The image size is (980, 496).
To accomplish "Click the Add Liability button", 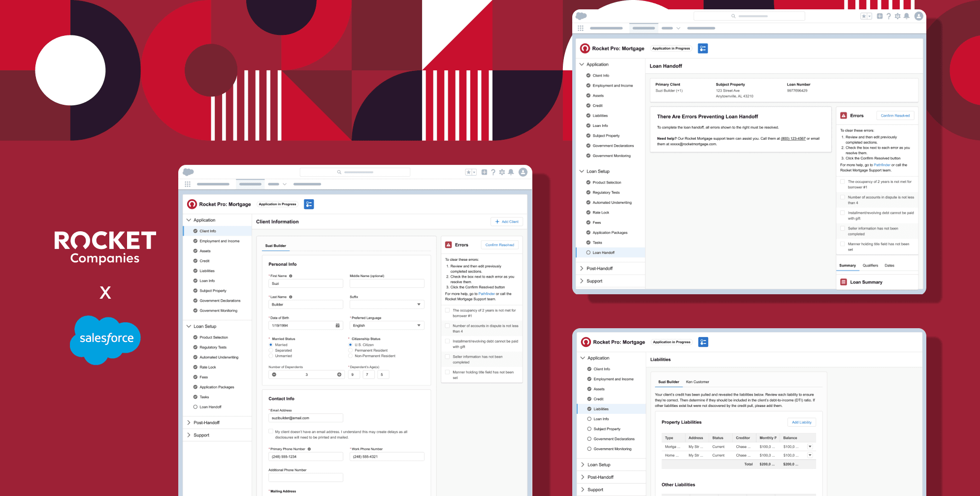I will coord(801,422).
